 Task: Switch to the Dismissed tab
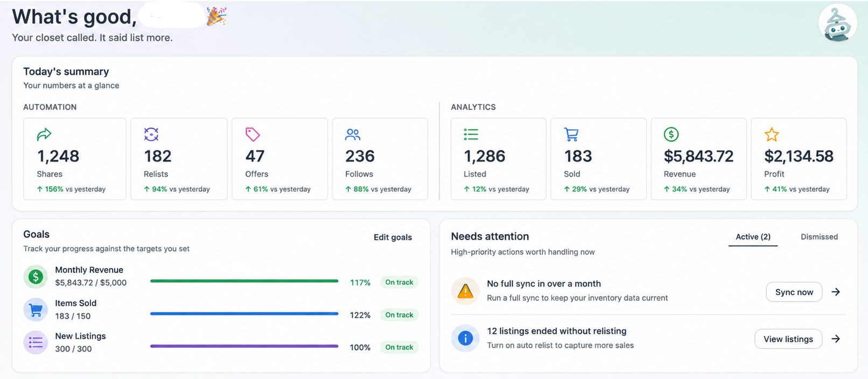[x=819, y=237]
